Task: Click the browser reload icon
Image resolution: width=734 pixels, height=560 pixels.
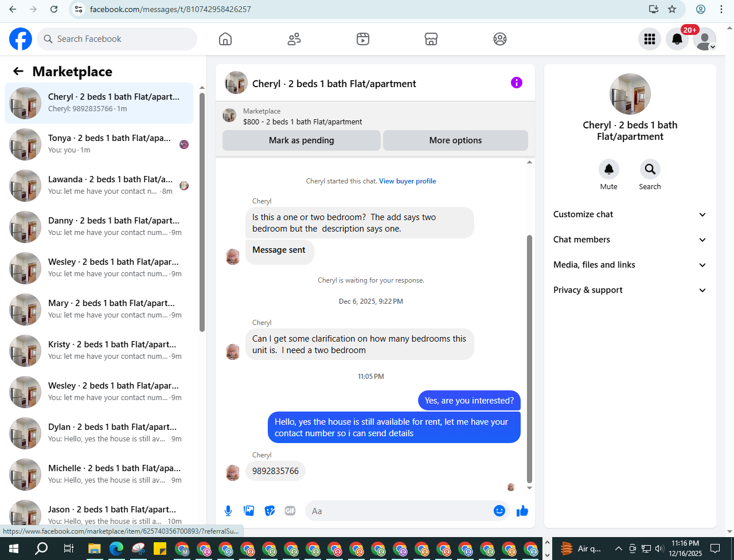Action: [x=54, y=9]
